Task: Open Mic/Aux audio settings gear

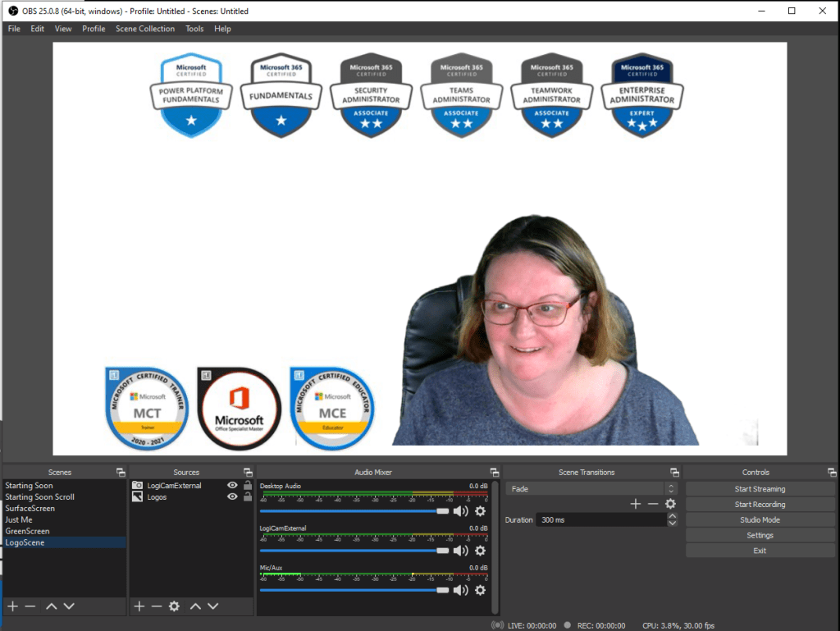Action: click(480, 590)
